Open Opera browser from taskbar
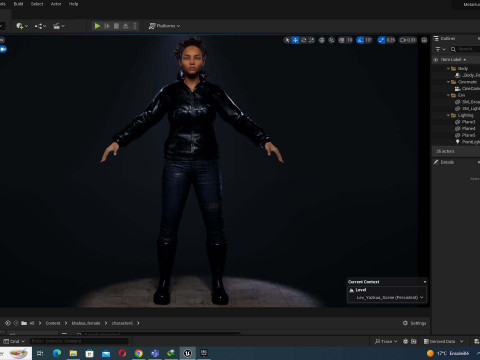 [x=122, y=353]
